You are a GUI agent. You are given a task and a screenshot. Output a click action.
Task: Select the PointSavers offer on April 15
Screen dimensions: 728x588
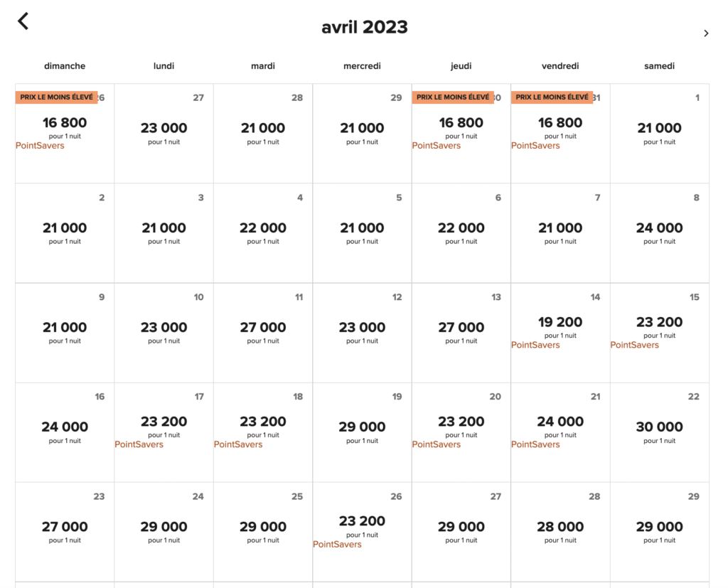pos(633,345)
